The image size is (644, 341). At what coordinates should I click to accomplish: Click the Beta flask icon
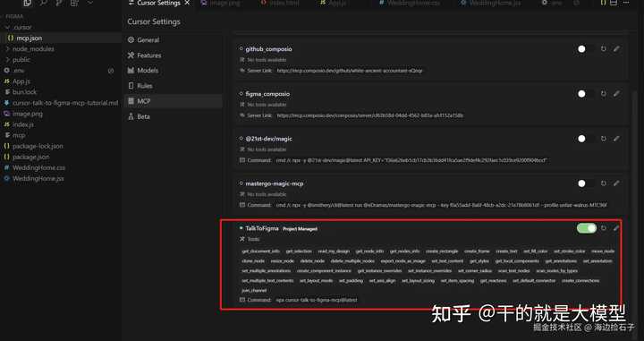click(x=131, y=116)
